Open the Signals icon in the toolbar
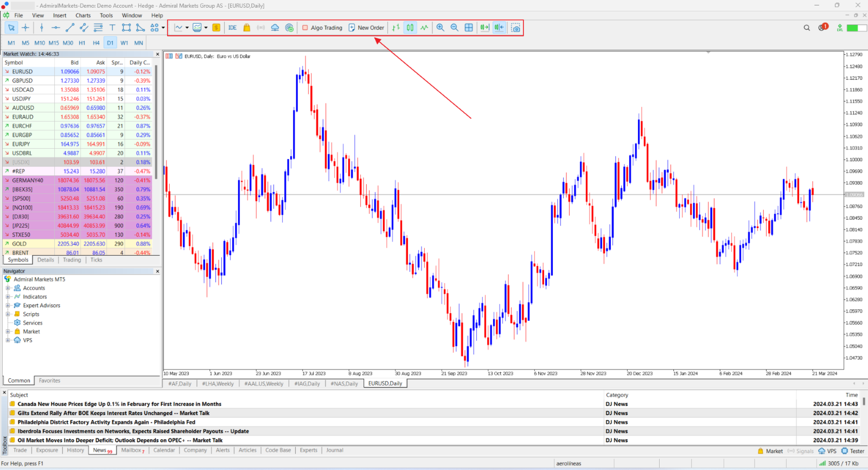868x470 pixels. [x=261, y=28]
